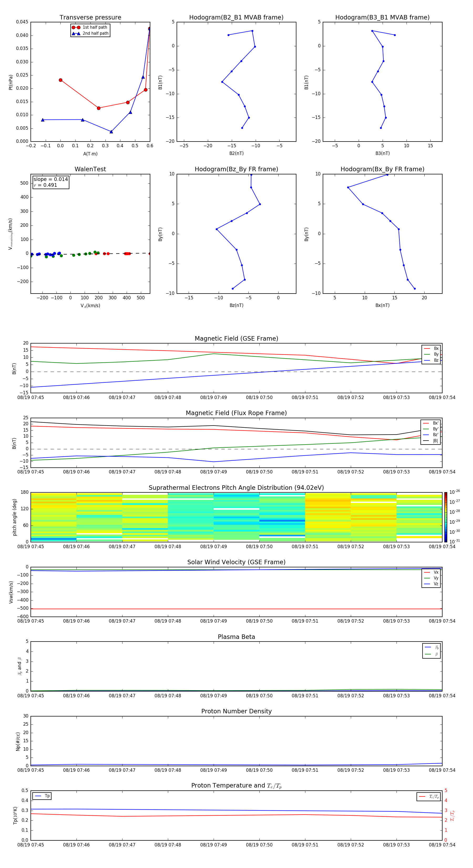Click 'Np(#/cc)' axis label
Viewport: 473px width, 868px height.
tap(18, 741)
